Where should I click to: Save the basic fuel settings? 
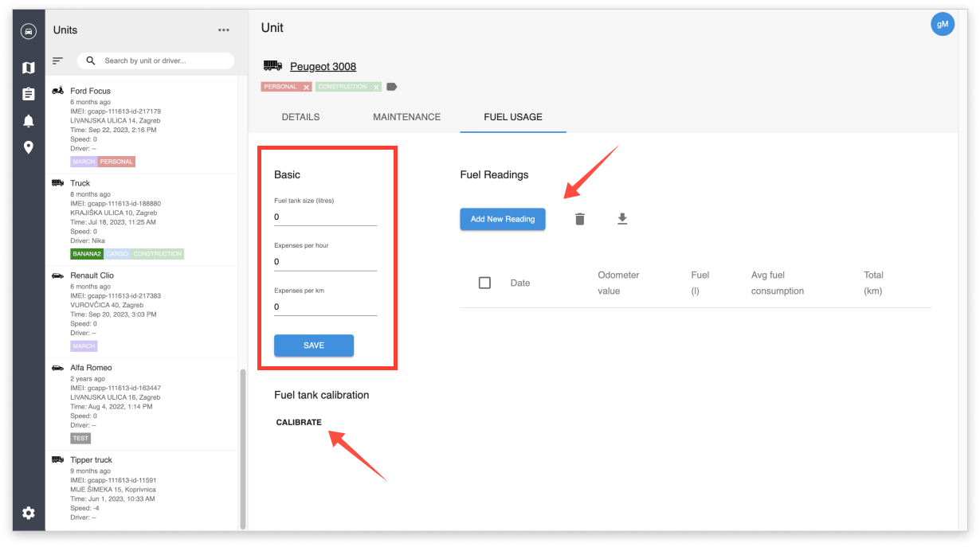pos(314,345)
